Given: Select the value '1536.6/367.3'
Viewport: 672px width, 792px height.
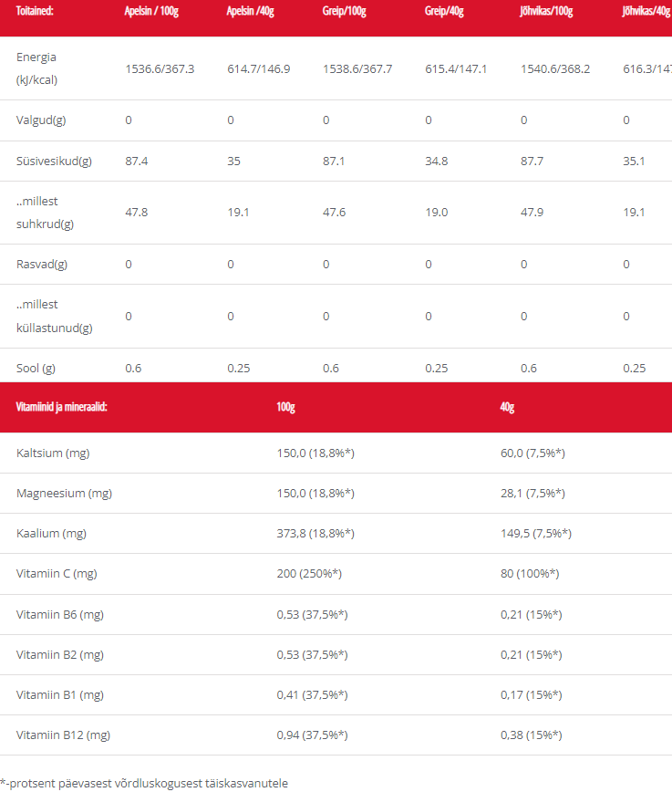Looking at the screenshot, I should [x=160, y=69].
